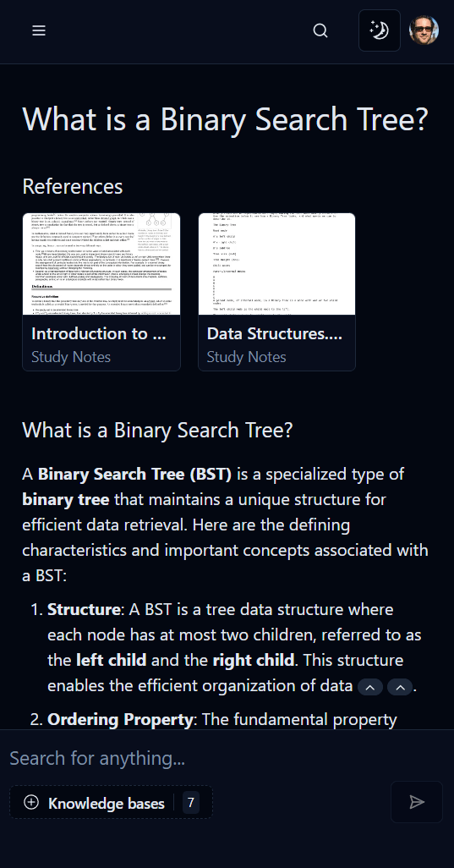The height and width of the screenshot is (868, 454).
Task: Open the Introduction to... reference thumbnail
Action: tap(101, 264)
